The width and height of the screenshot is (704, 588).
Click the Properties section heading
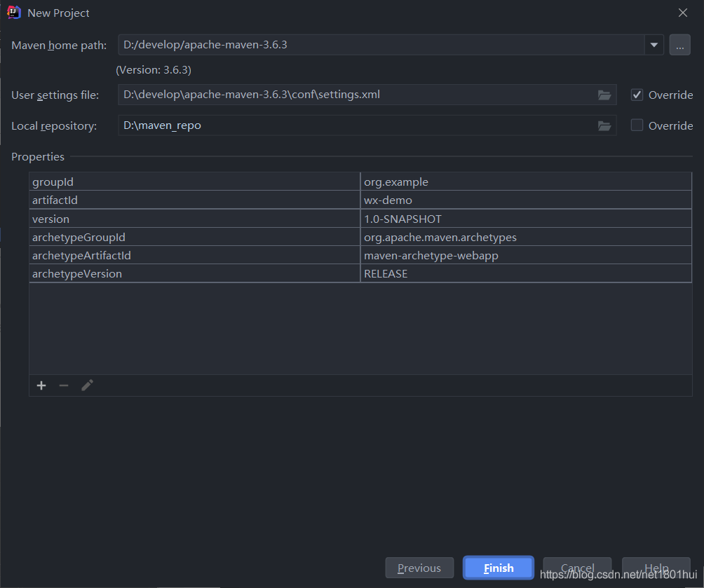click(38, 157)
